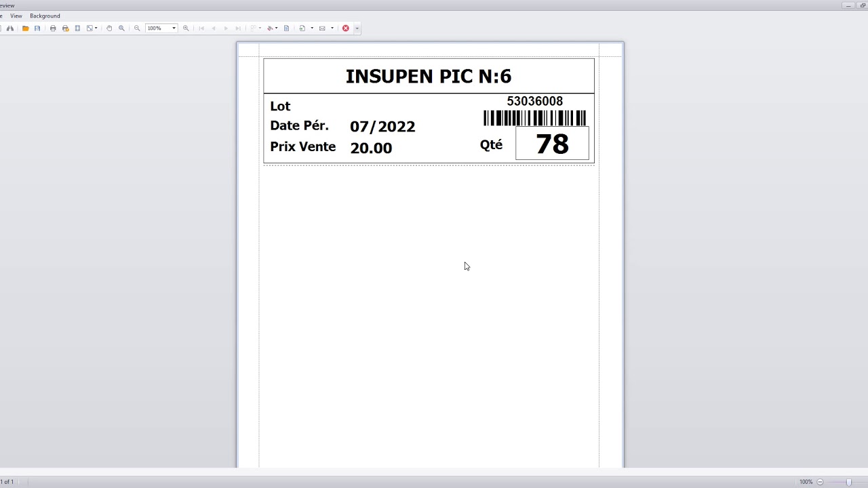Select the Magnifier tool
This screenshot has height=488, width=868.
tap(121, 28)
